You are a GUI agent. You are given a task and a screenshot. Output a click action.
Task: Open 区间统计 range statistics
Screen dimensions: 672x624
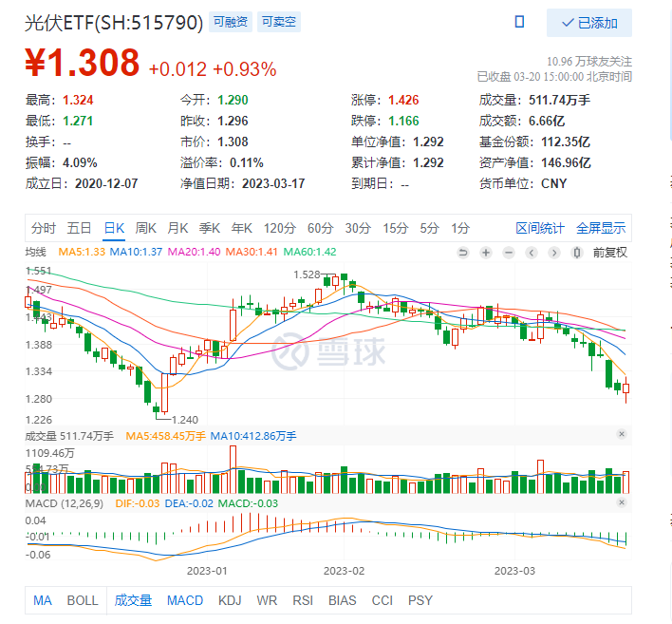tap(539, 228)
